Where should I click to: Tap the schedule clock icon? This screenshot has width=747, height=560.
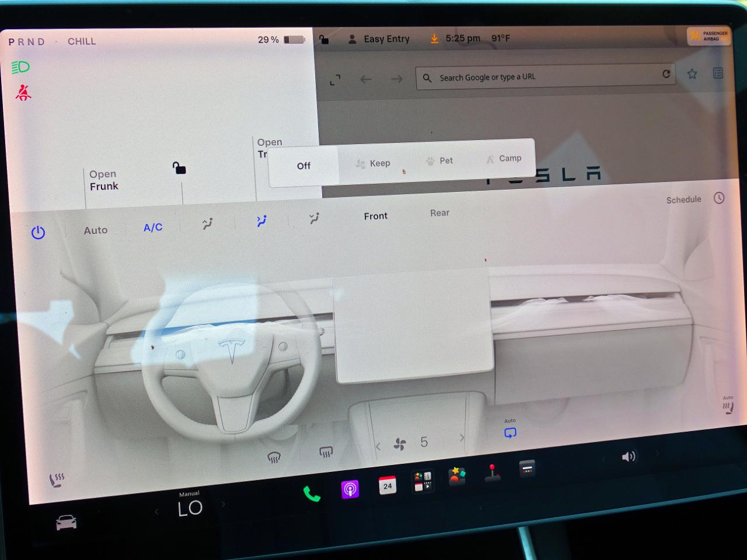coord(719,198)
